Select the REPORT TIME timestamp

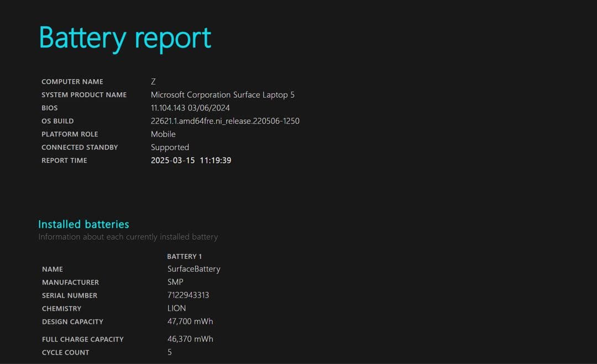pyautogui.click(x=191, y=160)
